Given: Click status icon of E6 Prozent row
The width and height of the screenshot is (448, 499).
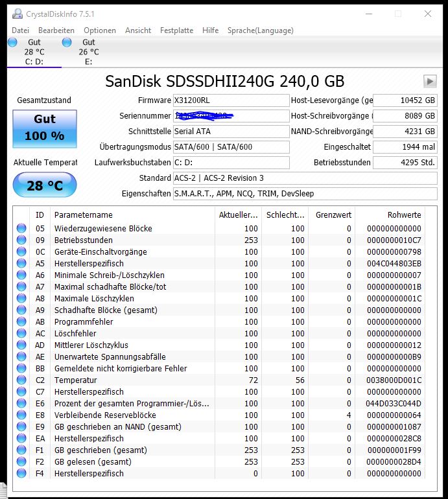Looking at the screenshot, I should (21, 403).
